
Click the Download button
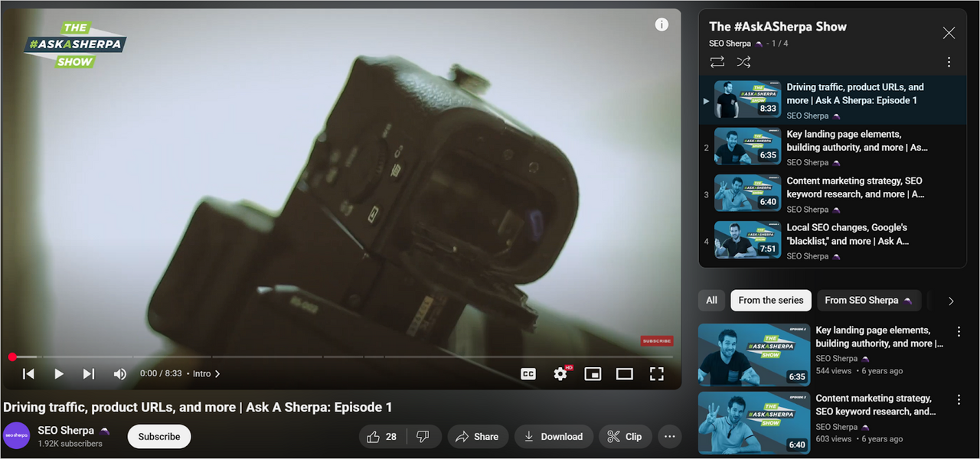pos(553,437)
